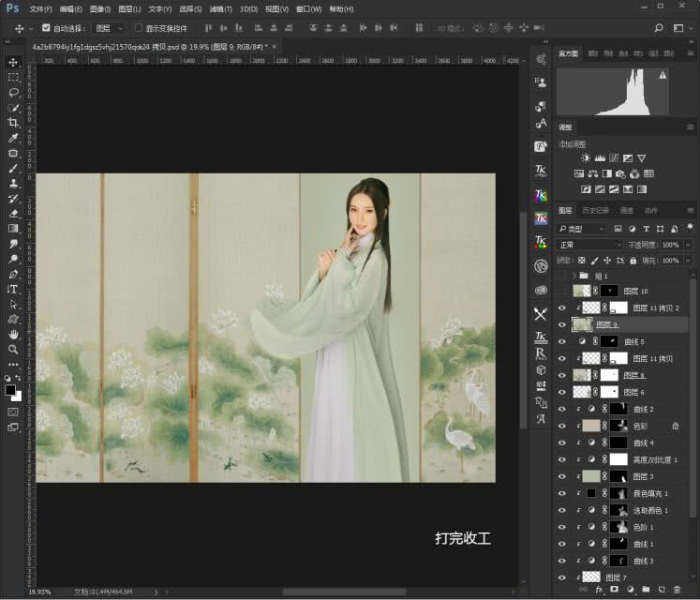The height and width of the screenshot is (600, 700).
Task: Open the 正常 blend mode dropdown
Action: pyautogui.click(x=589, y=245)
